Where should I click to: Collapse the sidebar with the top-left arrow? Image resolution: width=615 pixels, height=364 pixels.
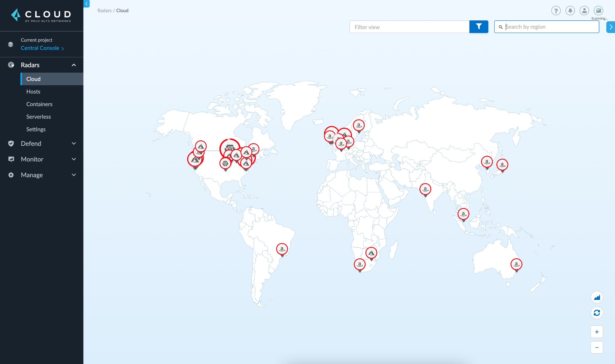86,4
